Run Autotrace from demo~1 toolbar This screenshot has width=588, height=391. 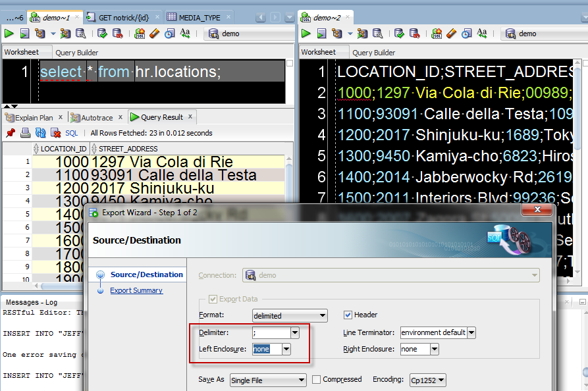coord(65,34)
